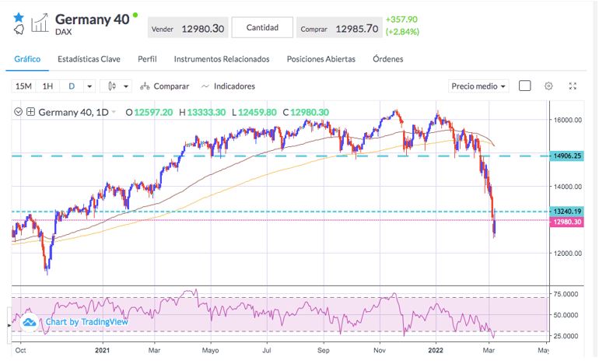Toggle the empty square checkbox near Precio medio

(524, 86)
